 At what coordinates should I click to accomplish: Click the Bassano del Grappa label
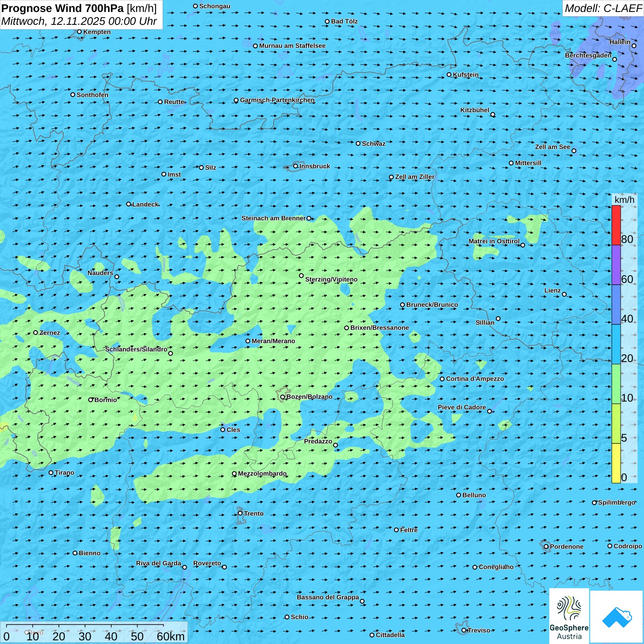(x=328, y=597)
